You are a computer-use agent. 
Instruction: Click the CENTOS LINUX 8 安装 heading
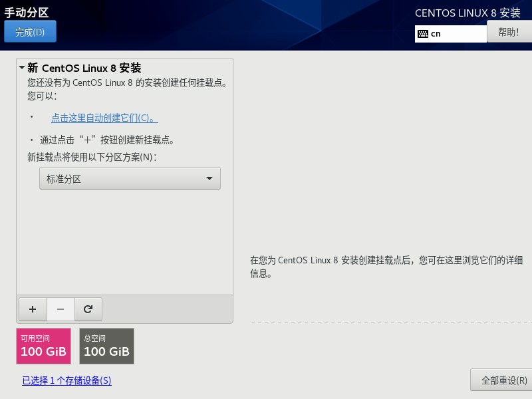click(x=467, y=13)
